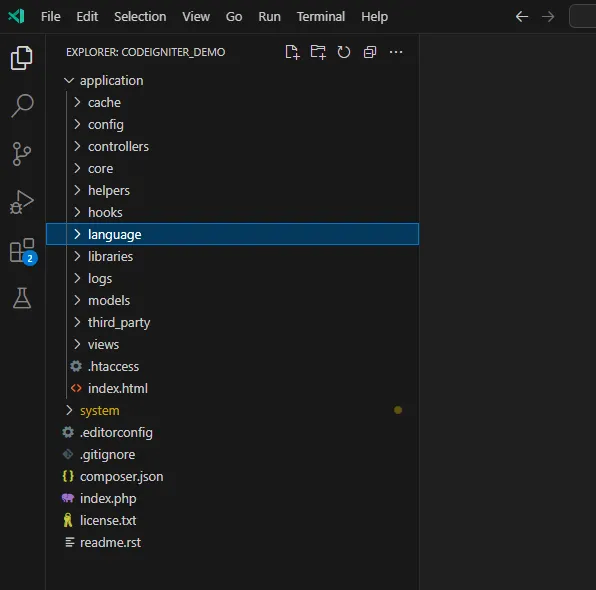Collapse all folders in Explorer
596x590 pixels.
pyautogui.click(x=370, y=52)
